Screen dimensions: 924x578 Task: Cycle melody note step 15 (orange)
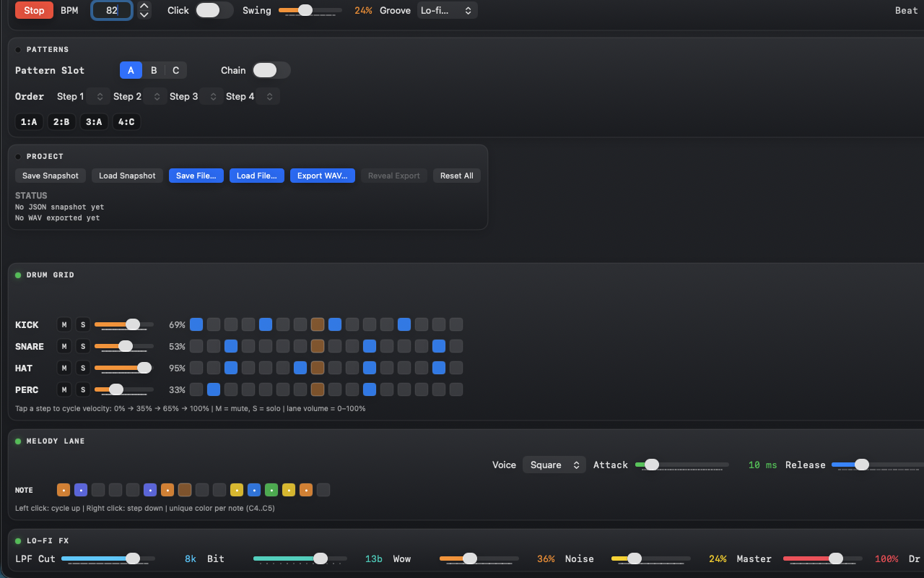pos(306,490)
